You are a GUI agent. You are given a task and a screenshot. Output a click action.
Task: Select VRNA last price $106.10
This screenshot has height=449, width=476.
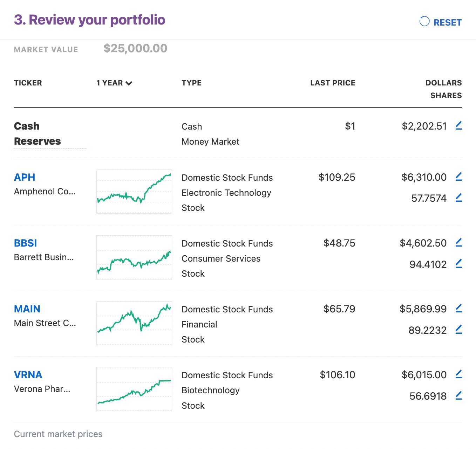338,375
